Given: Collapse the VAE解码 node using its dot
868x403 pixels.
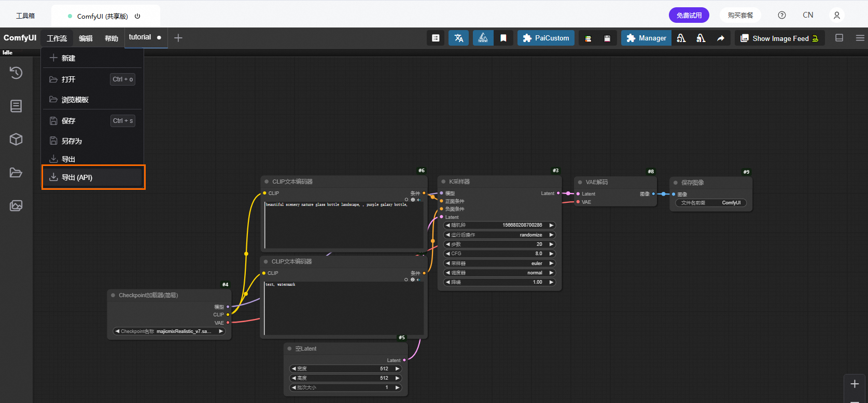Looking at the screenshot, I should point(580,182).
